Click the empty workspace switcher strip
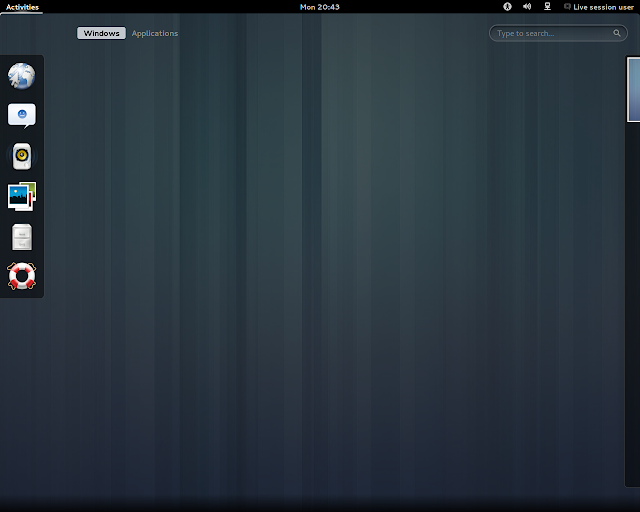 pos(633,304)
